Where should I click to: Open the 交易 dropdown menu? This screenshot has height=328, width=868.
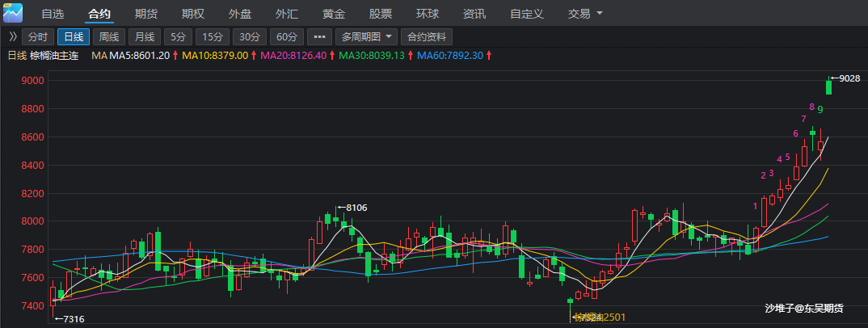[x=585, y=13]
